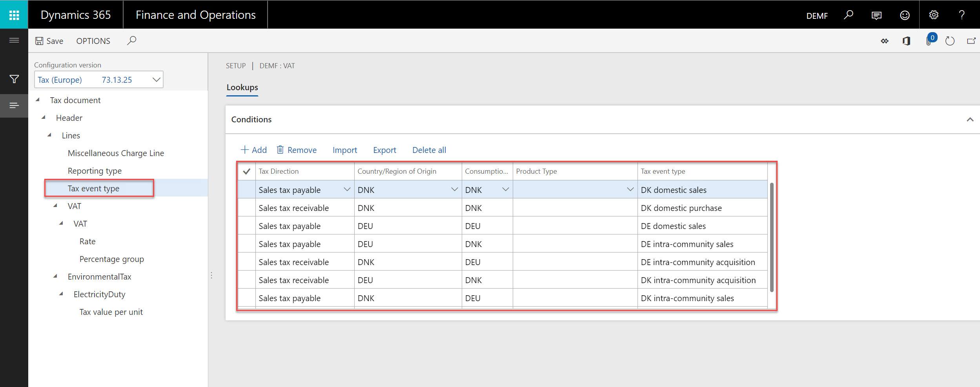Collapse the Conditions section chevron
Screen dimensions: 980x387
tap(970, 120)
